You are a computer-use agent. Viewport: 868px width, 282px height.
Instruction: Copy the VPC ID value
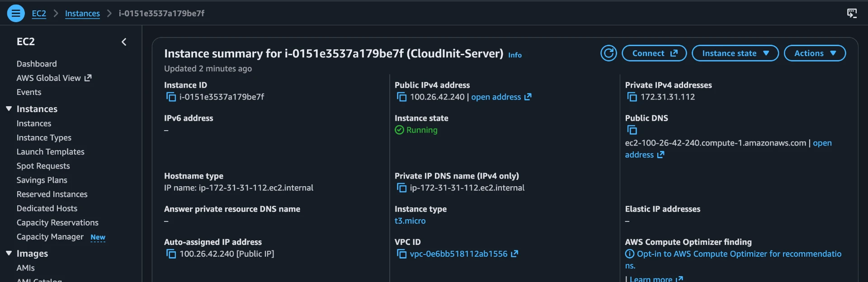pos(401,254)
